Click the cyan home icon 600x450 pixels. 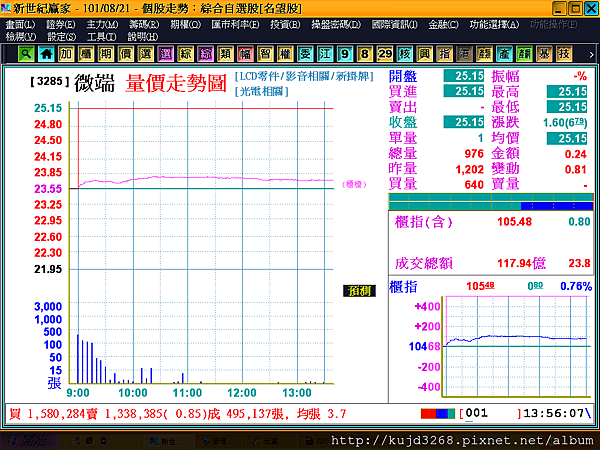46,54
